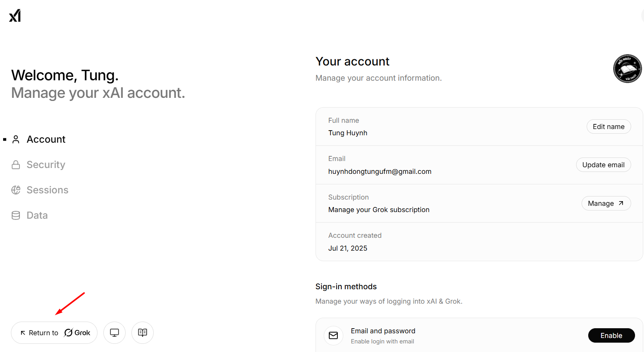Click the 'Welcome, Tung.' heading
The image size is (644, 352).
[65, 75]
